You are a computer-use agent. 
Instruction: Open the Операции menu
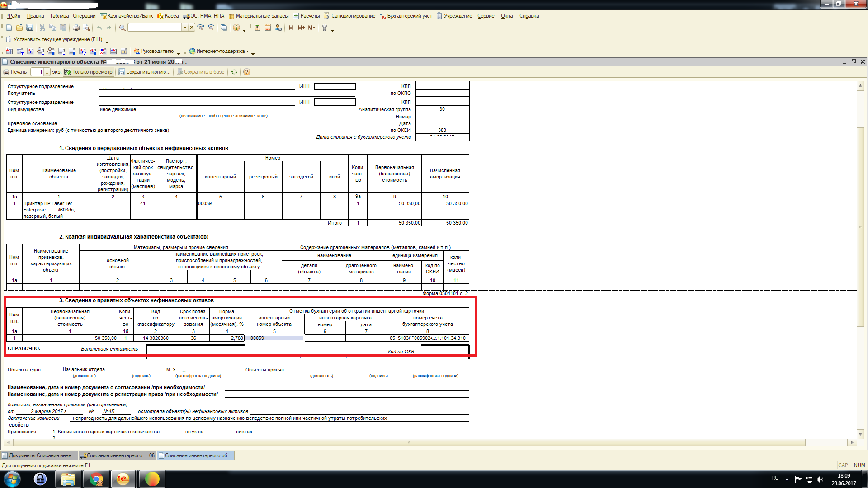point(84,16)
